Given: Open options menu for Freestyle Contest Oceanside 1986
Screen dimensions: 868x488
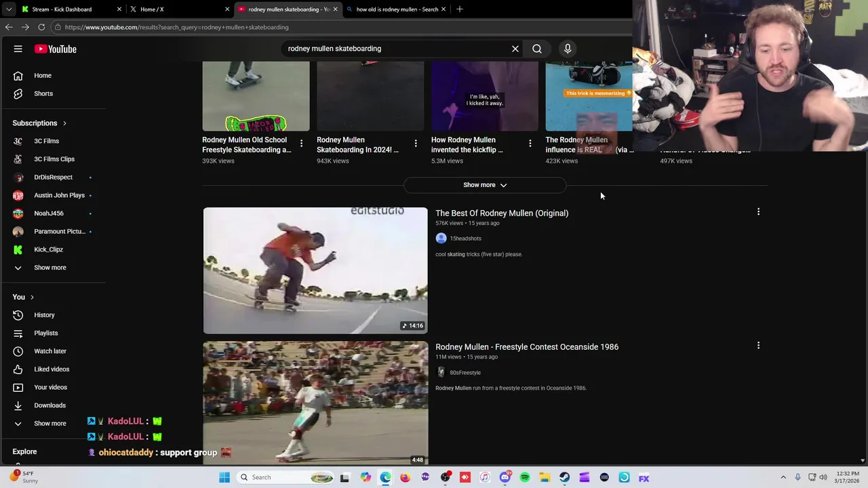Looking at the screenshot, I should 758,346.
